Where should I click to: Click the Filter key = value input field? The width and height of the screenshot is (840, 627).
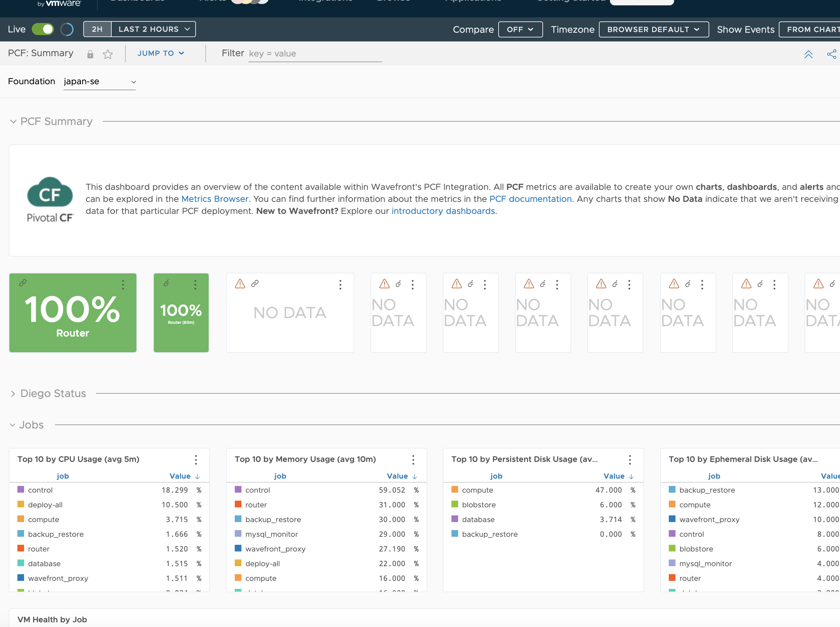pos(315,53)
